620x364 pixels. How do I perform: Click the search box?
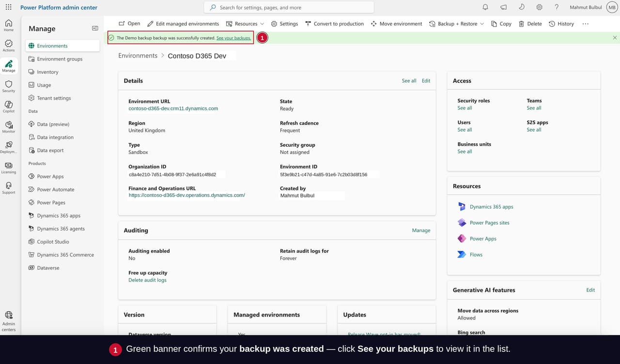(289, 7)
